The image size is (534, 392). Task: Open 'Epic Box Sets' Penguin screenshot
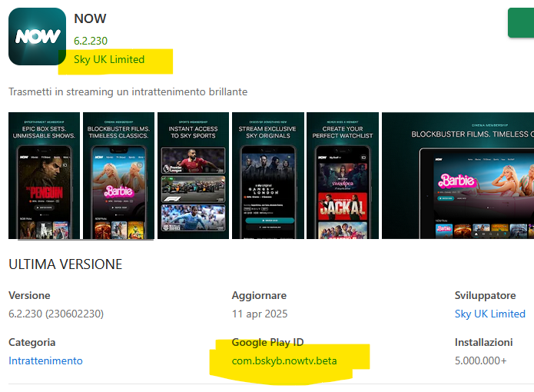(45, 175)
